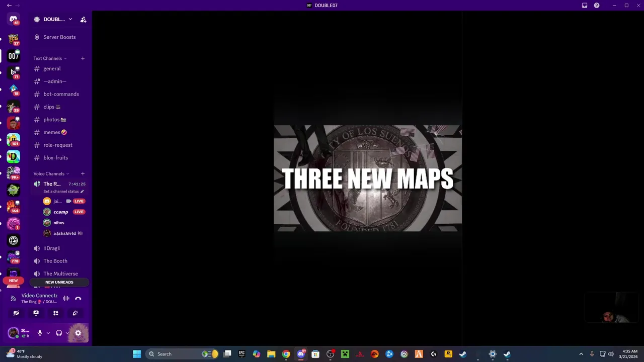This screenshot has width=644, height=362.
Task: Click Set a channel status link
Action: click(61, 192)
